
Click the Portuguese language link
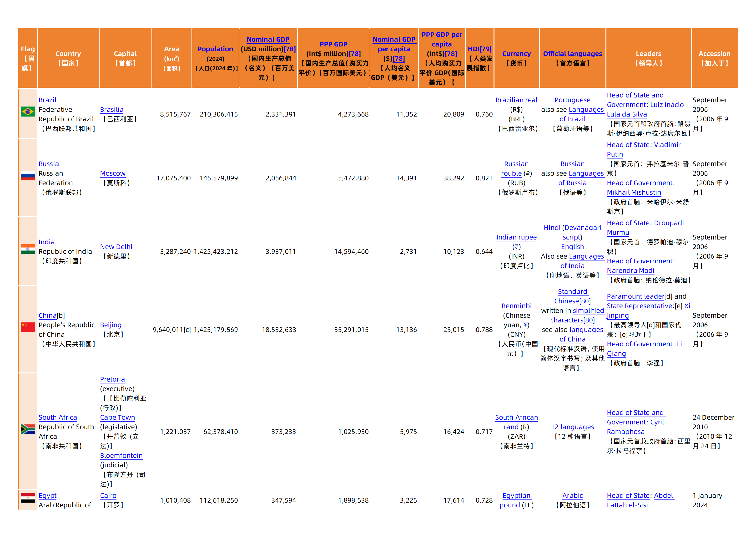pos(572,100)
